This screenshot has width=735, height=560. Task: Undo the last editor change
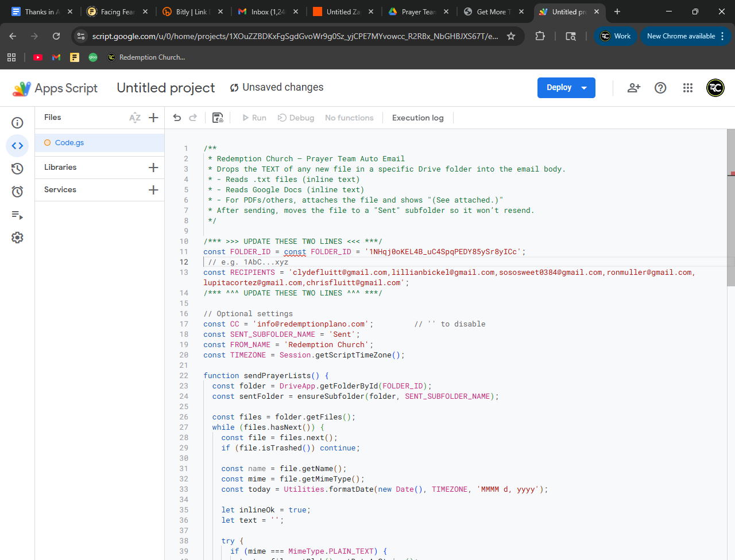[177, 118]
